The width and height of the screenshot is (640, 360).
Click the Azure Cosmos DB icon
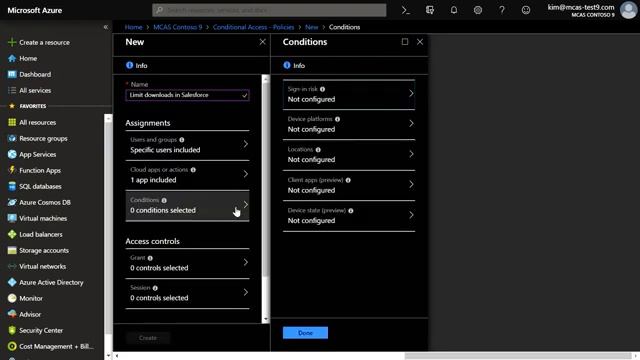12,202
